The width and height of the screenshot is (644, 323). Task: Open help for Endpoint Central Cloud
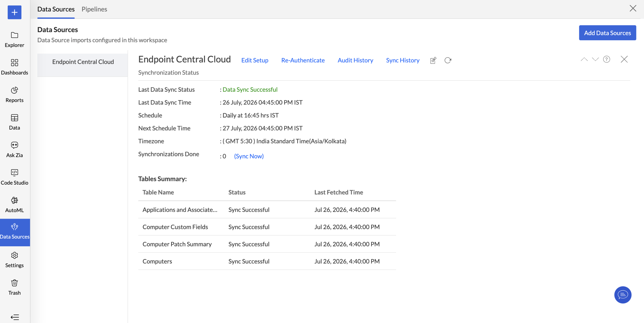[606, 59]
